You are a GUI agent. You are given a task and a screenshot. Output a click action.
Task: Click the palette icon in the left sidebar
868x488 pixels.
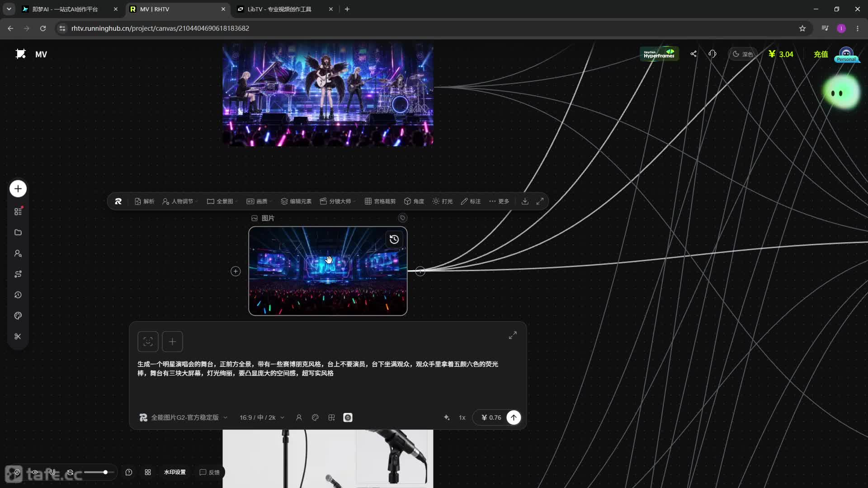coord(18,316)
